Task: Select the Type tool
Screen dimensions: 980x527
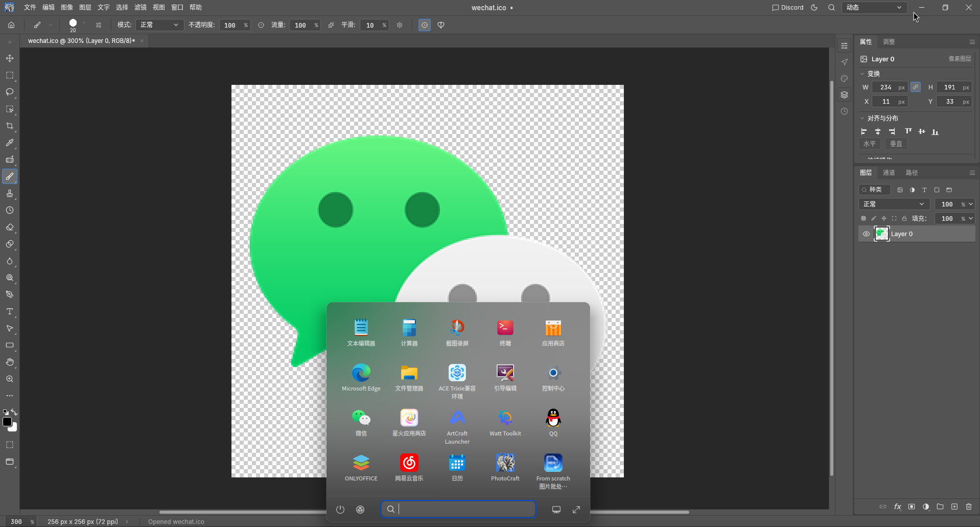Action: (10, 311)
